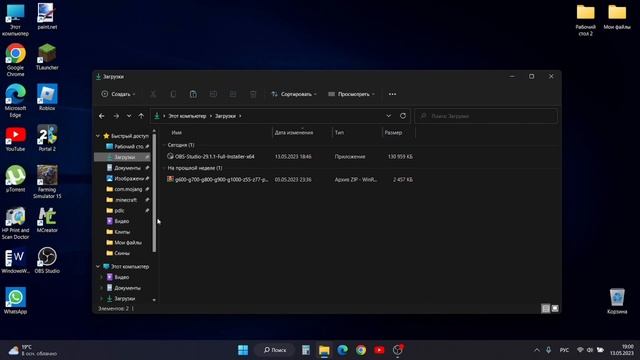The width and height of the screenshot is (640, 360).
Task: Open the Windows Start menu
Action: pyautogui.click(x=243, y=350)
